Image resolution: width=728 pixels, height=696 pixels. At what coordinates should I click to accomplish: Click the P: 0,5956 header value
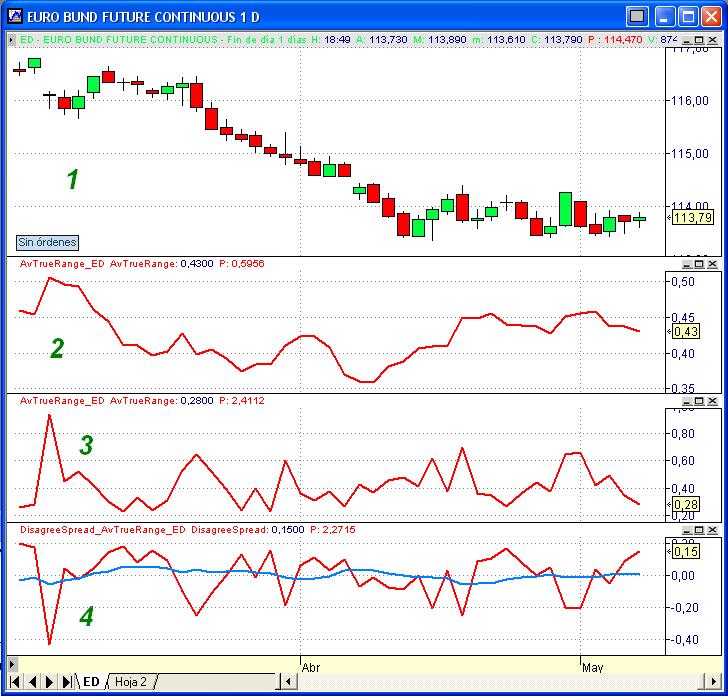(x=241, y=264)
